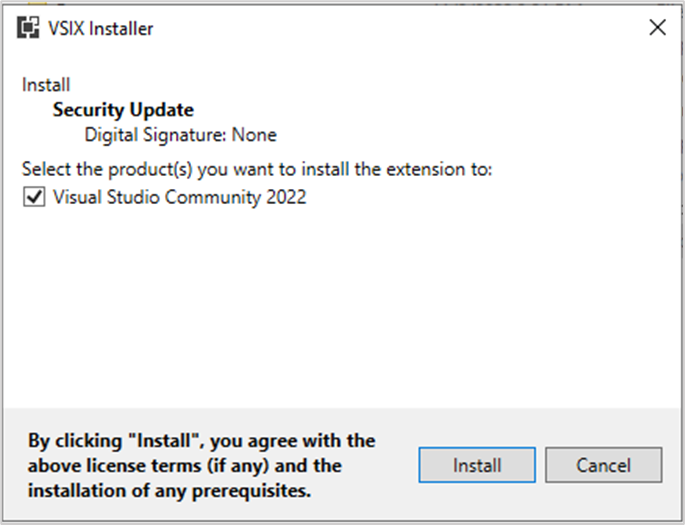Click the "above license terms" line

point(185,466)
